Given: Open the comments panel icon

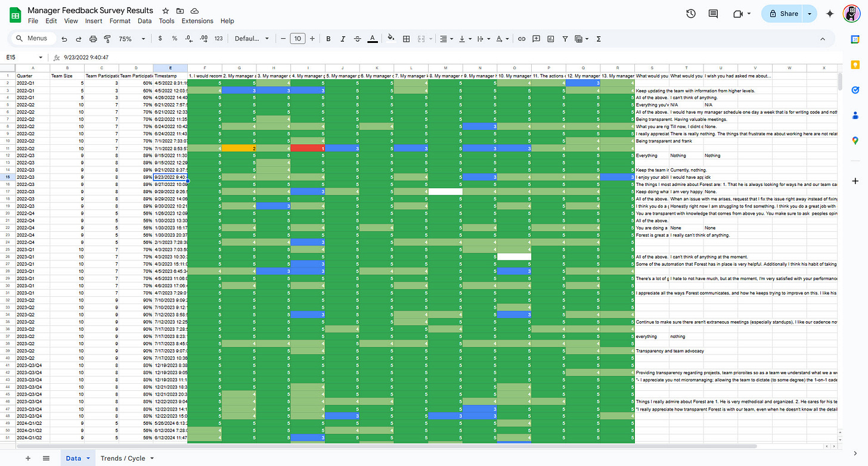Looking at the screenshot, I should [713, 14].
